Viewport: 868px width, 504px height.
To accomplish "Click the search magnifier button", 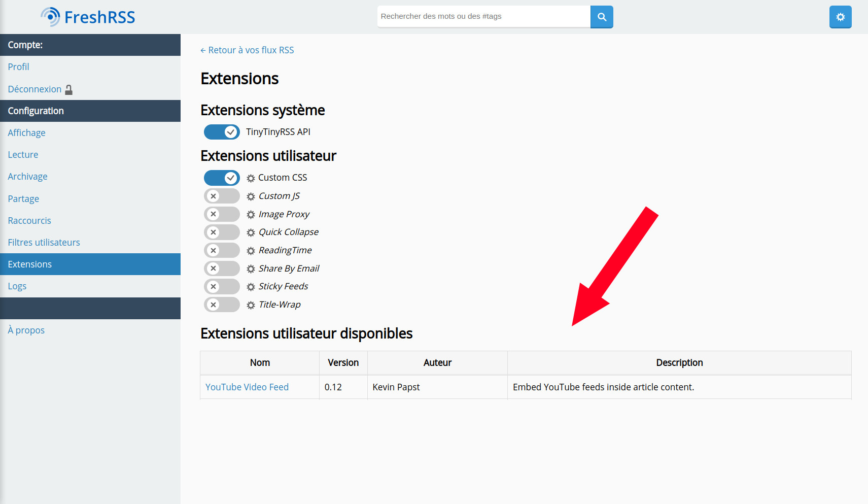I will coord(602,17).
